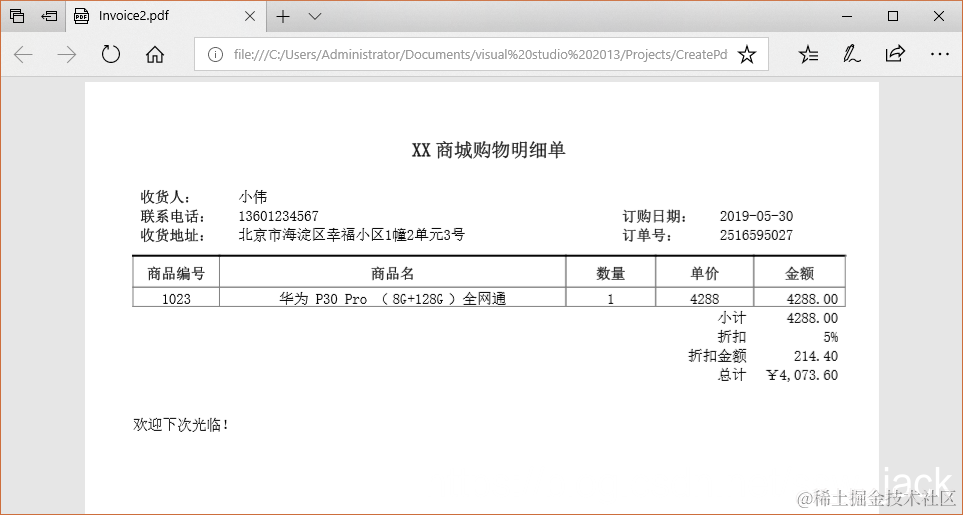Select the '小计' label
The image size is (963, 515).
point(731,318)
